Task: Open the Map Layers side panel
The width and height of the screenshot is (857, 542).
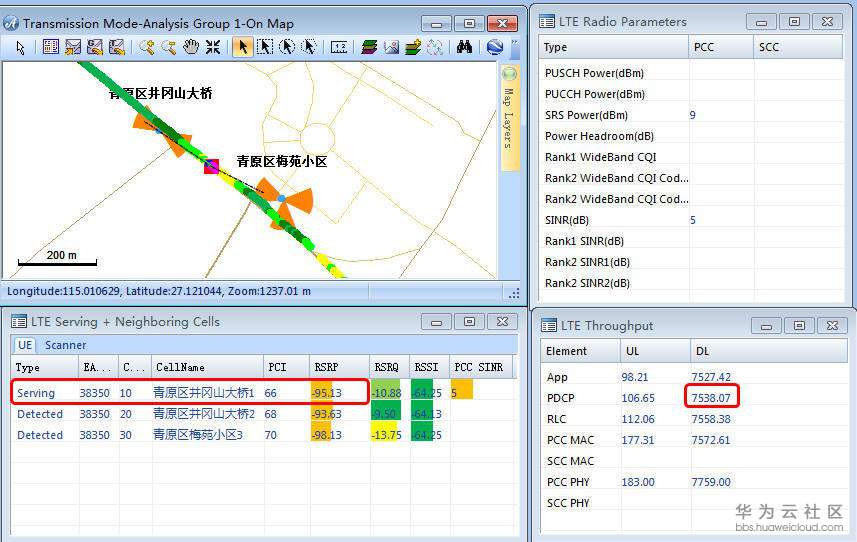Action: pos(509,119)
